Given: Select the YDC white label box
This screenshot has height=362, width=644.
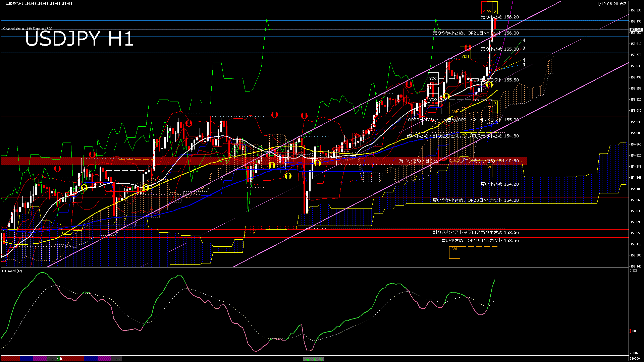Looking at the screenshot, I should click(433, 78).
